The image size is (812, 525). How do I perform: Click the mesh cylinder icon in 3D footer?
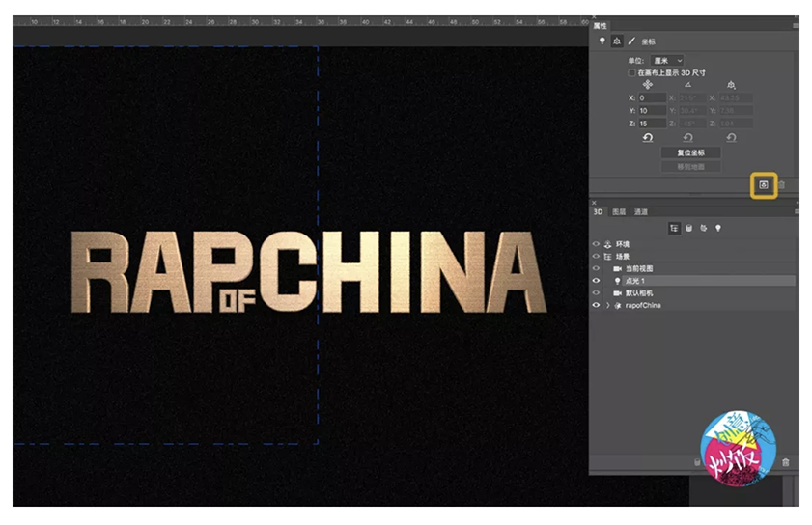(697, 462)
